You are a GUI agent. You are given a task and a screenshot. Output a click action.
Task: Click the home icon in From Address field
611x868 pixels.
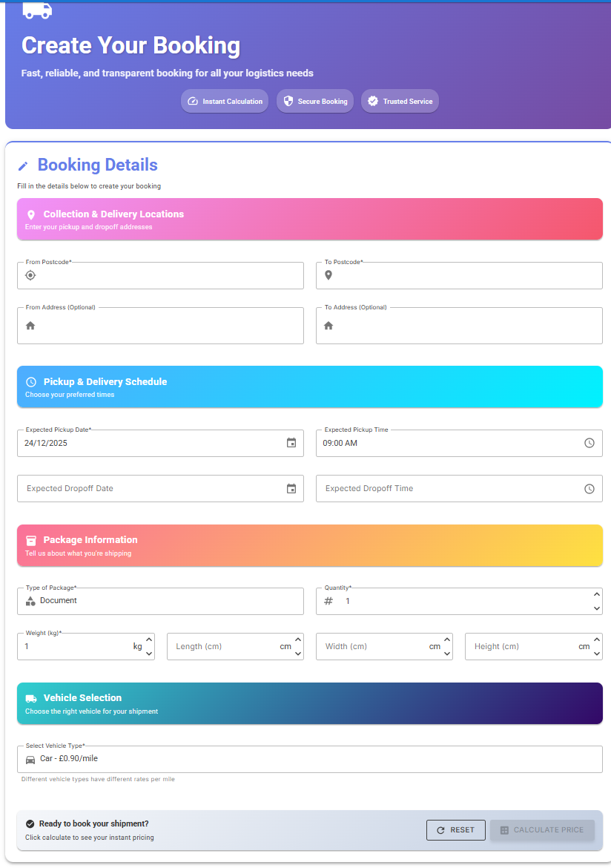tap(30, 326)
